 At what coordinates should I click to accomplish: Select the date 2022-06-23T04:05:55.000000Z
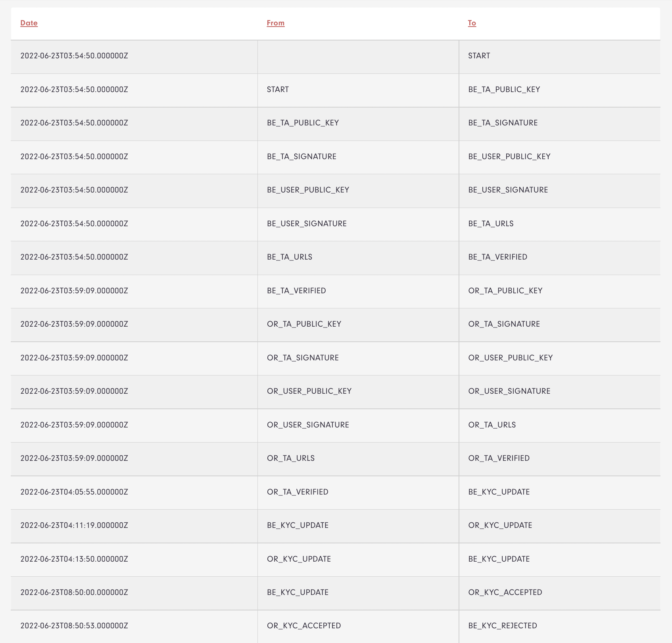click(x=74, y=492)
